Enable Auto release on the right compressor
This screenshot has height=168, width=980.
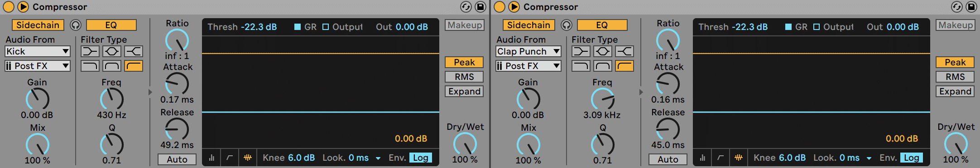click(668, 159)
